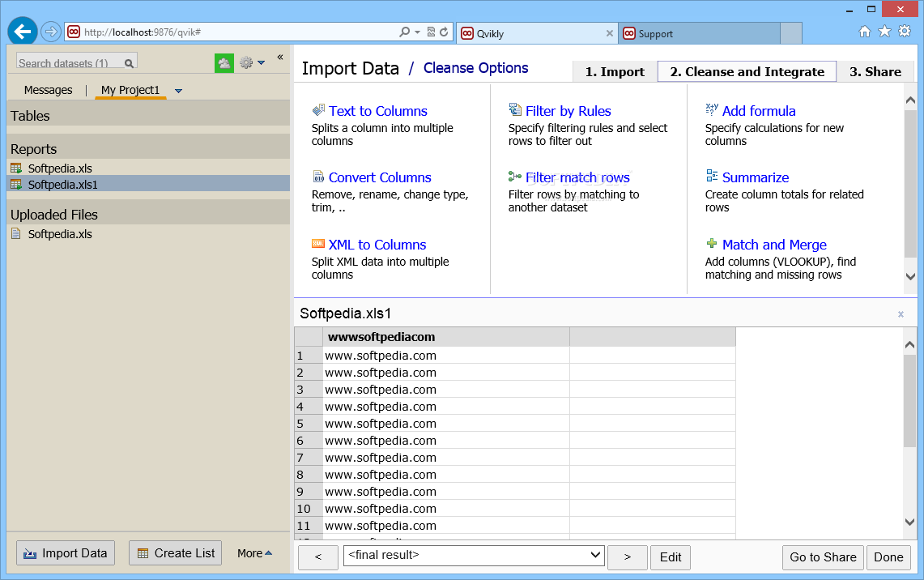The image size is (924, 580).
Task: Click the dataset search magnifier icon
Action: coord(129,63)
